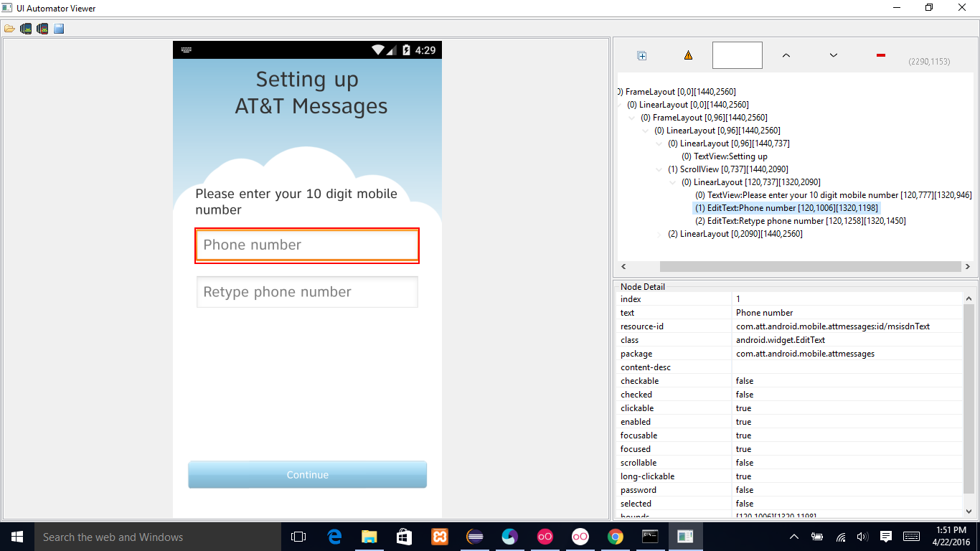Click the tree horizontal scrollbar right arrow
The height and width of the screenshot is (551, 980).
click(969, 266)
